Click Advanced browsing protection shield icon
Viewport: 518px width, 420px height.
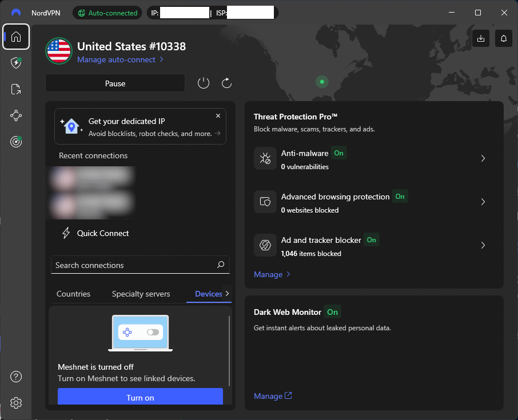point(265,201)
